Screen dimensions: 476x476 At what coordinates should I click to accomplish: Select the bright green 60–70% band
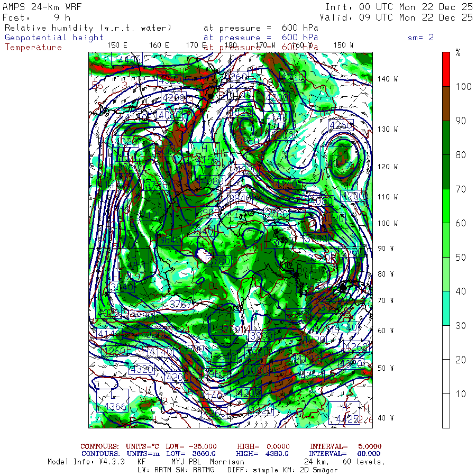[x=446, y=206]
